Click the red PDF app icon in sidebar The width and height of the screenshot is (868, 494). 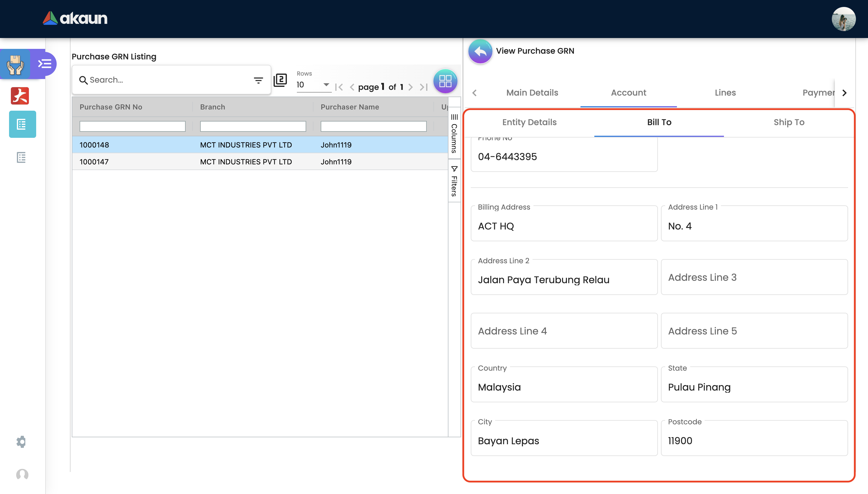pos(20,96)
